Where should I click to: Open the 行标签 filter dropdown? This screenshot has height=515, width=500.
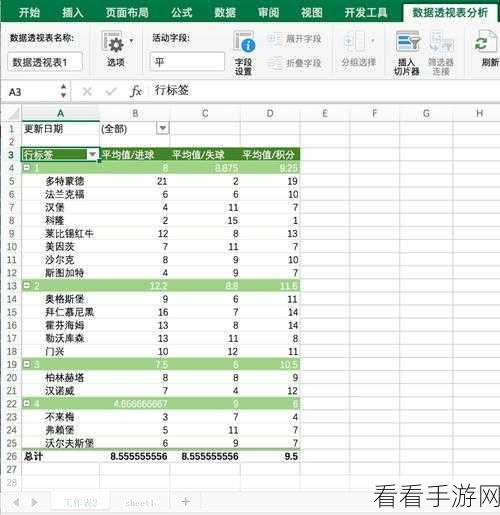92,154
